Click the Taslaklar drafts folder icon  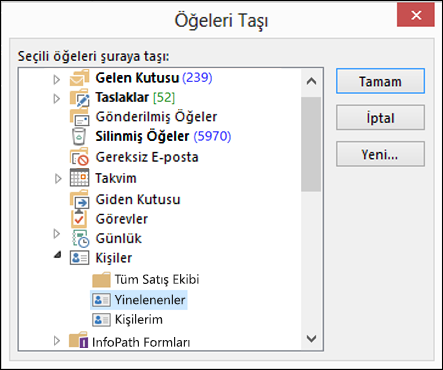click(x=79, y=98)
